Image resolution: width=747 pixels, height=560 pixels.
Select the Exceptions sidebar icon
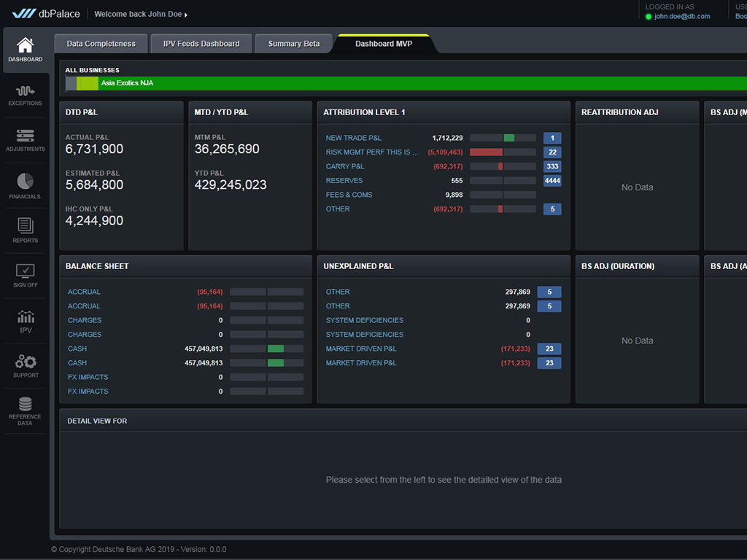pos(25,93)
